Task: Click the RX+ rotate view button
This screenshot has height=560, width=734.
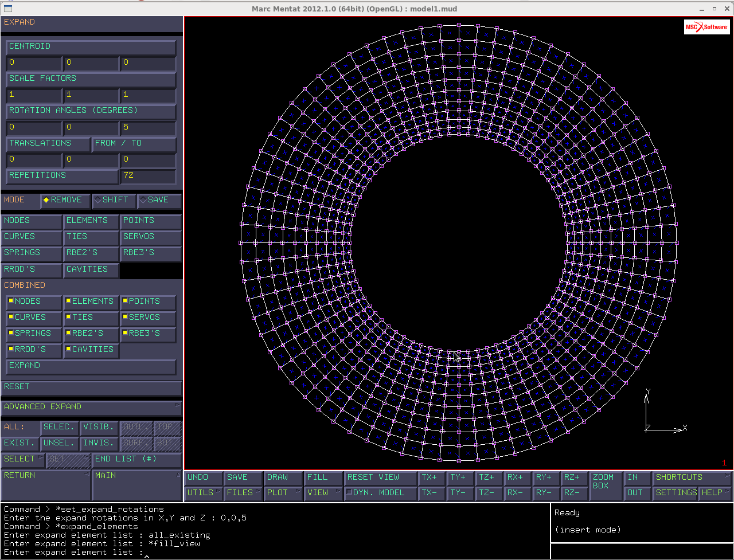Action: [x=518, y=477]
